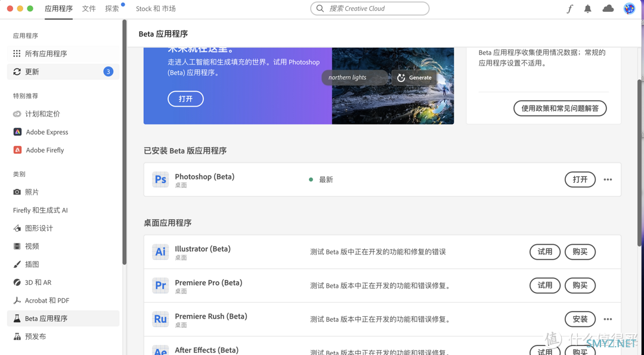Select 所有应用程序 in sidebar

pos(63,54)
